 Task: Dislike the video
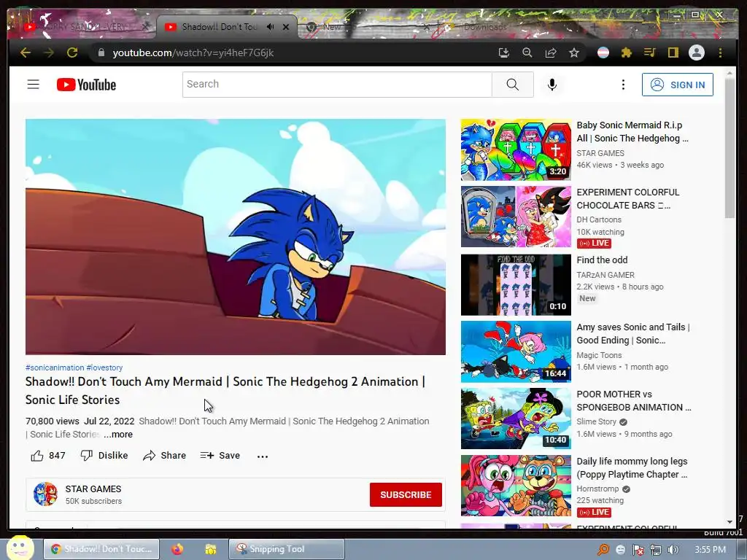[104, 456]
